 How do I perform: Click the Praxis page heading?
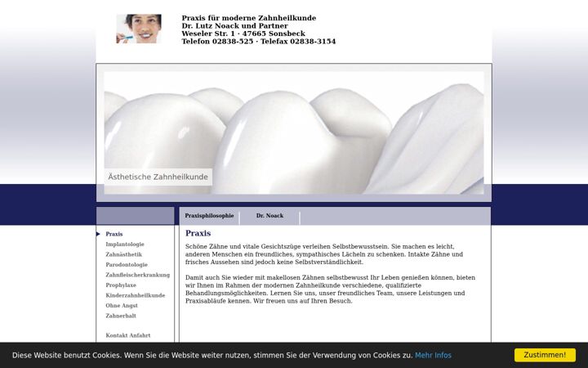coord(198,233)
